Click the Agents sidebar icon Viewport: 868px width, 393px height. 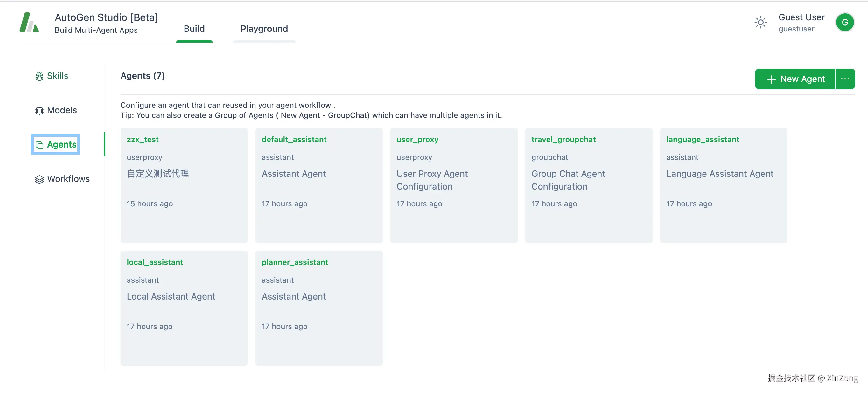[39, 145]
